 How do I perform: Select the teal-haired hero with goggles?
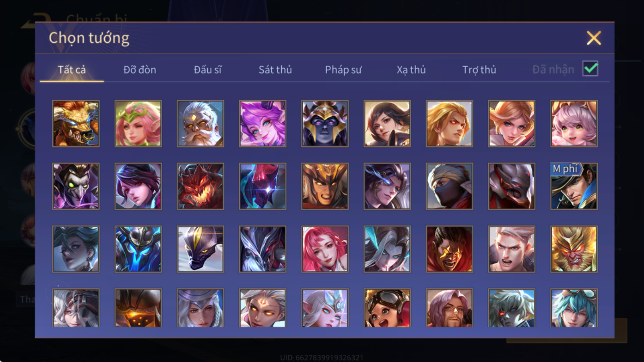click(x=574, y=308)
